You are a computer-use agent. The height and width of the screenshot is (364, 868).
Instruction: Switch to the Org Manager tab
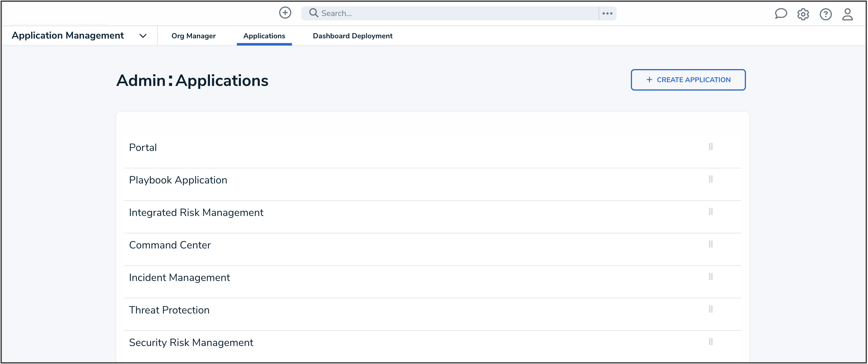pyautogui.click(x=193, y=36)
